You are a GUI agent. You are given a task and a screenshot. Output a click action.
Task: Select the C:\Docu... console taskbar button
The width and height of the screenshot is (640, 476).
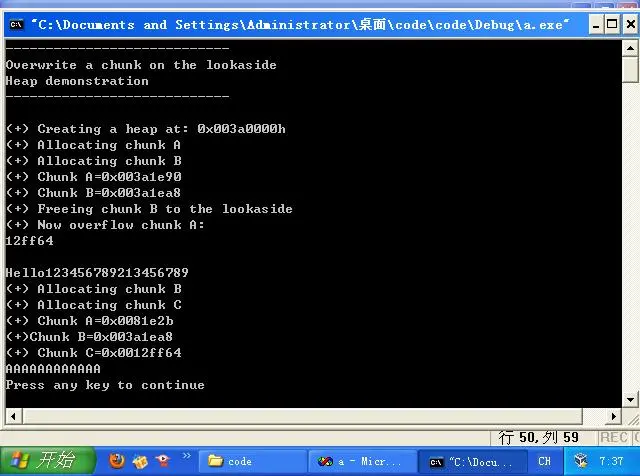(x=473, y=462)
